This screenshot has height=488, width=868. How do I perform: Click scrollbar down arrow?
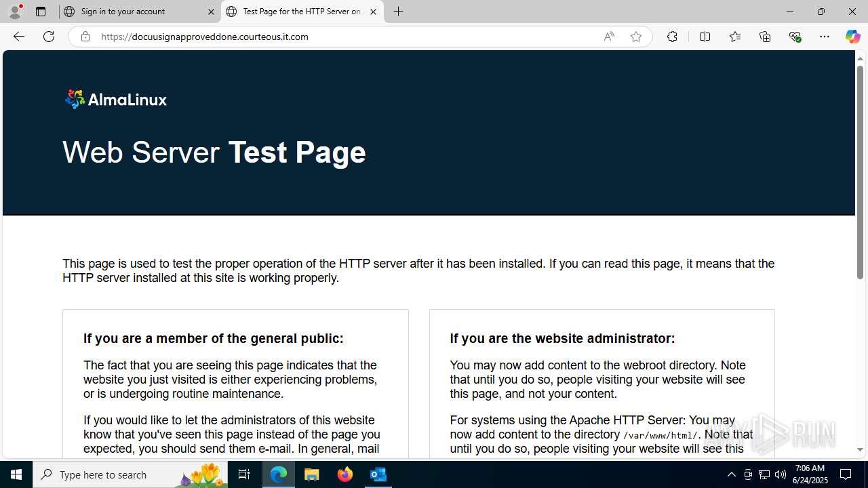click(860, 450)
